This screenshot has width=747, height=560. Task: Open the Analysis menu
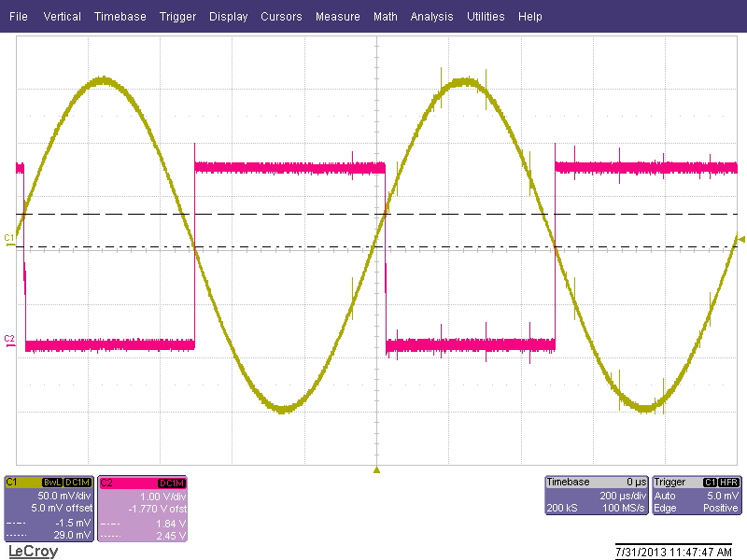tap(431, 16)
